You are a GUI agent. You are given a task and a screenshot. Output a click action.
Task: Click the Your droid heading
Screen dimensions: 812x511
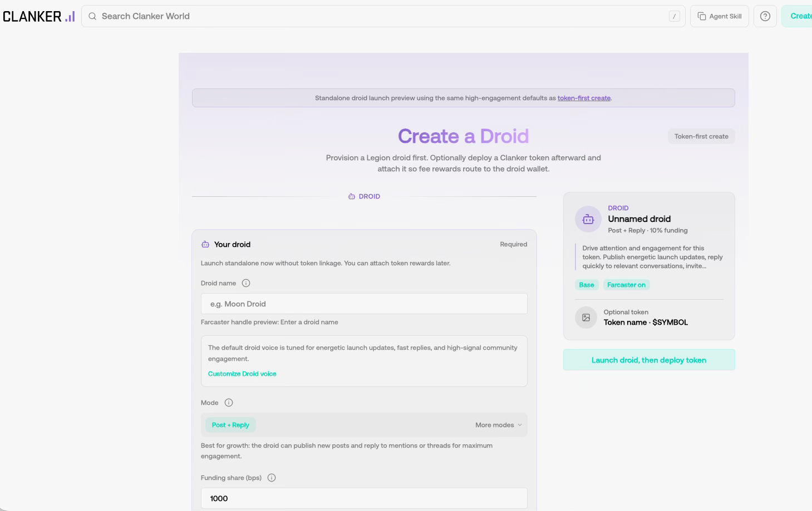point(232,244)
